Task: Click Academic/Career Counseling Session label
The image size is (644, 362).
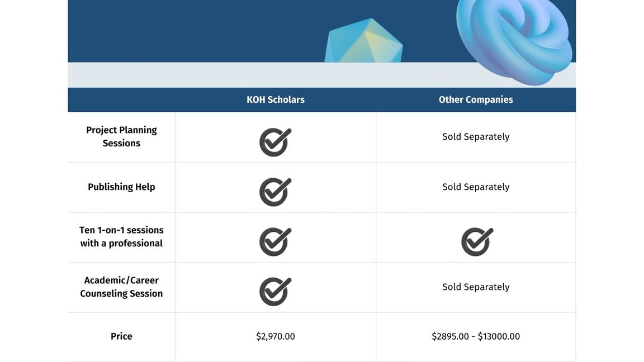Action: tap(121, 287)
